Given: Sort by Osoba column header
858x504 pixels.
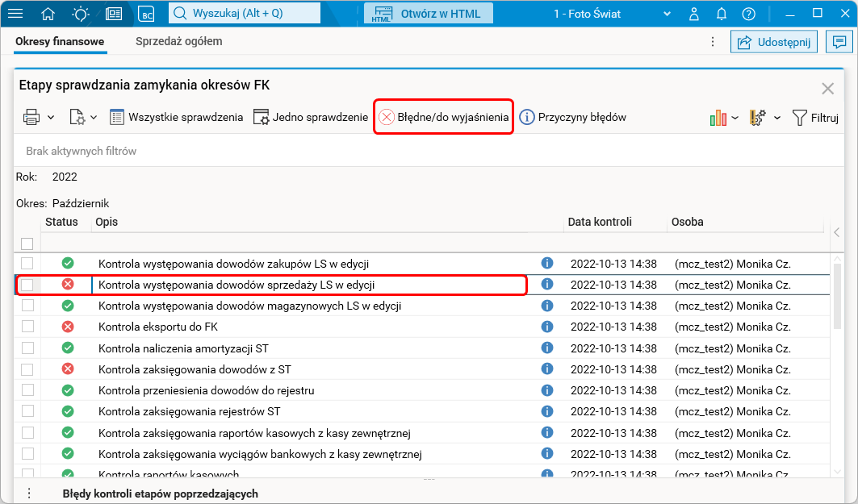Looking at the screenshot, I should pyautogui.click(x=687, y=222).
